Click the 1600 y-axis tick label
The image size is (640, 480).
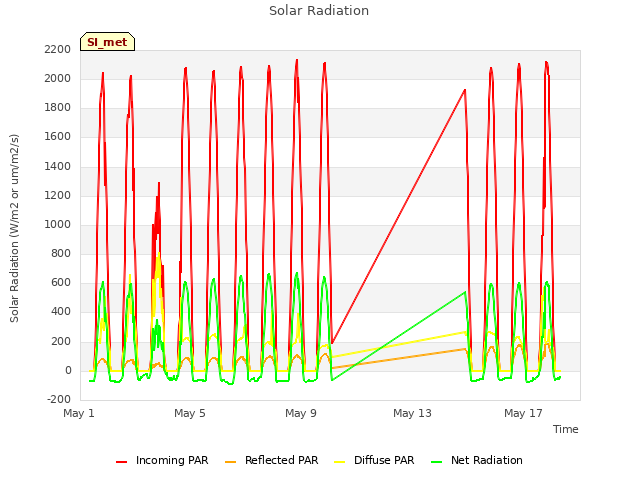(x=58, y=136)
